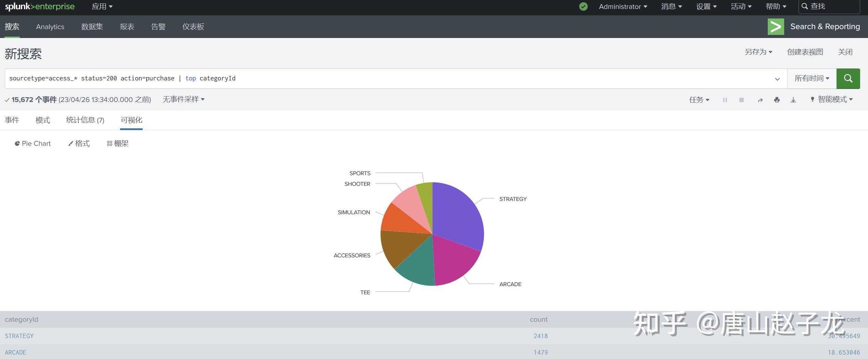This screenshot has height=359, width=868.
Task: Share the search job via arrow icon
Action: [760, 100]
